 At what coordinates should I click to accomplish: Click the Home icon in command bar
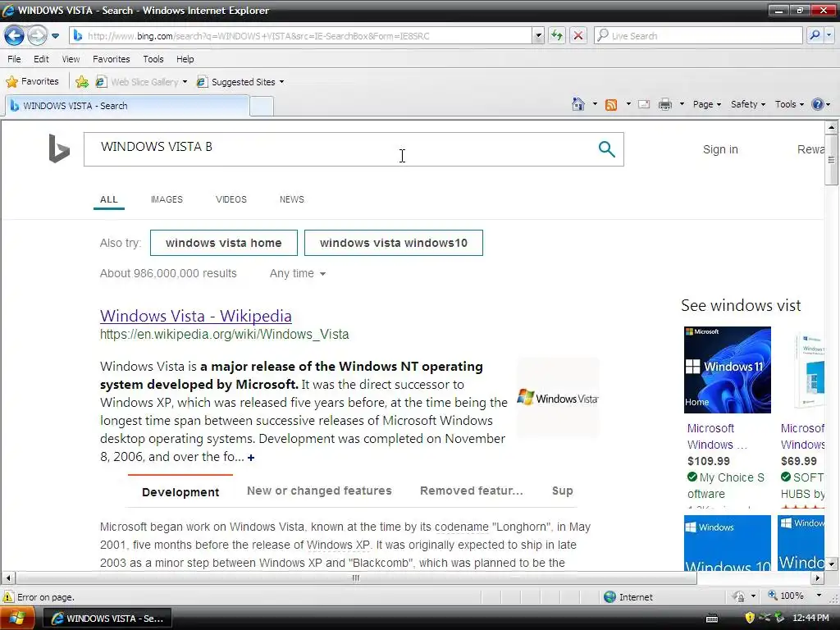click(578, 104)
